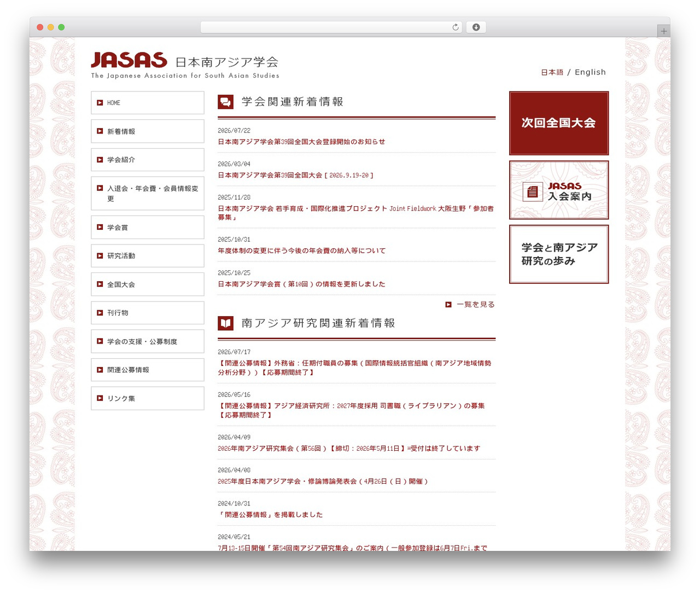700x593 pixels.
Task: Open the 全国大会 menu item
Action: click(148, 284)
